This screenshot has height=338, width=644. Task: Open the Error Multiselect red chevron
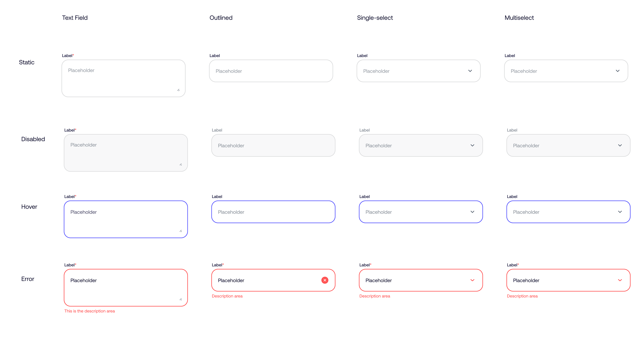(620, 280)
